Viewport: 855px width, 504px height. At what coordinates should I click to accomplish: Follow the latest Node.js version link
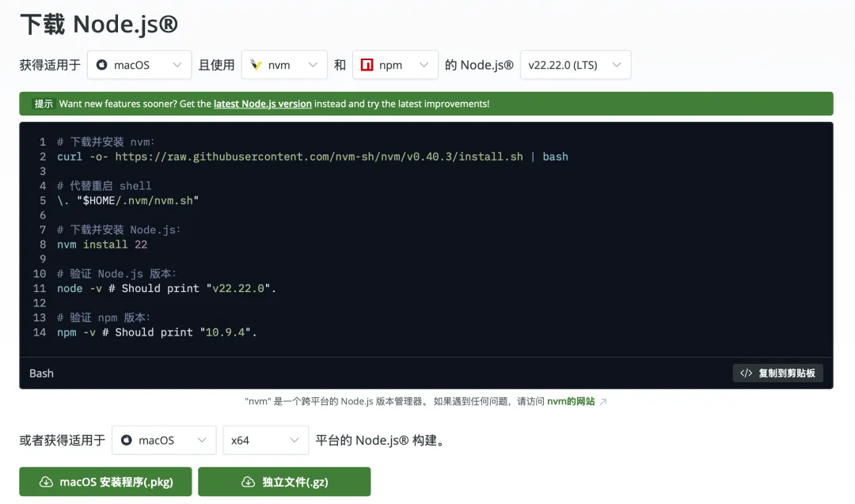[x=262, y=104]
